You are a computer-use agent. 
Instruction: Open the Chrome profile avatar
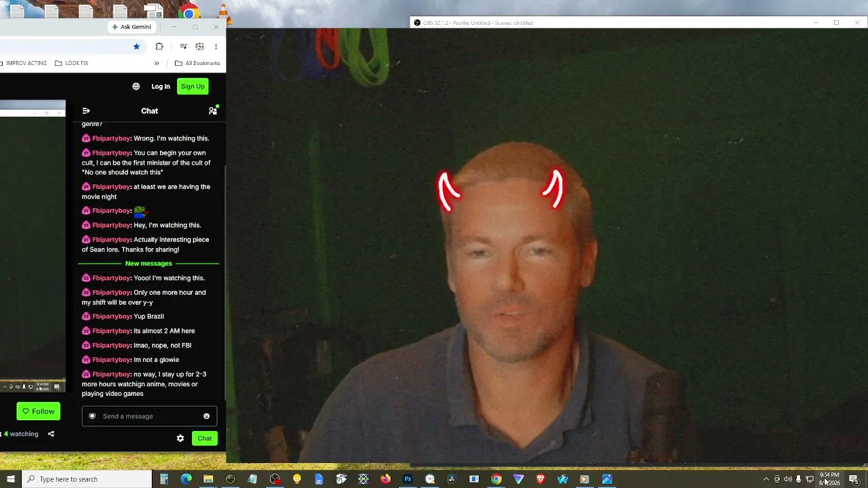click(200, 46)
